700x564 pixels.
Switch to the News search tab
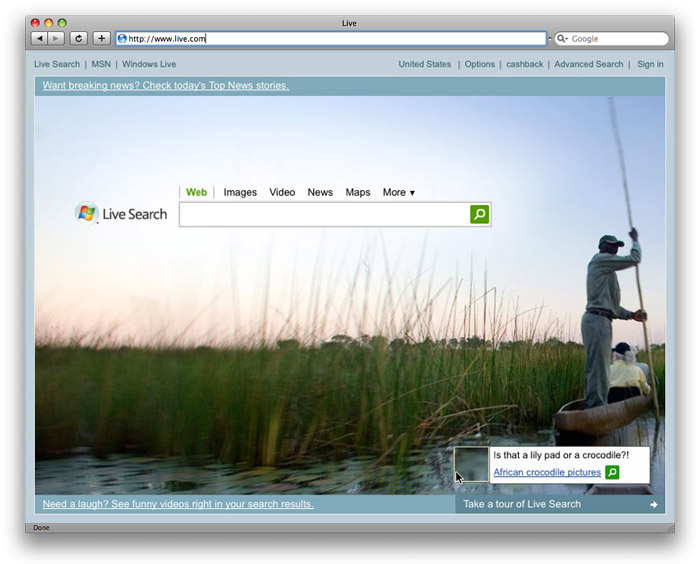[x=320, y=192]
